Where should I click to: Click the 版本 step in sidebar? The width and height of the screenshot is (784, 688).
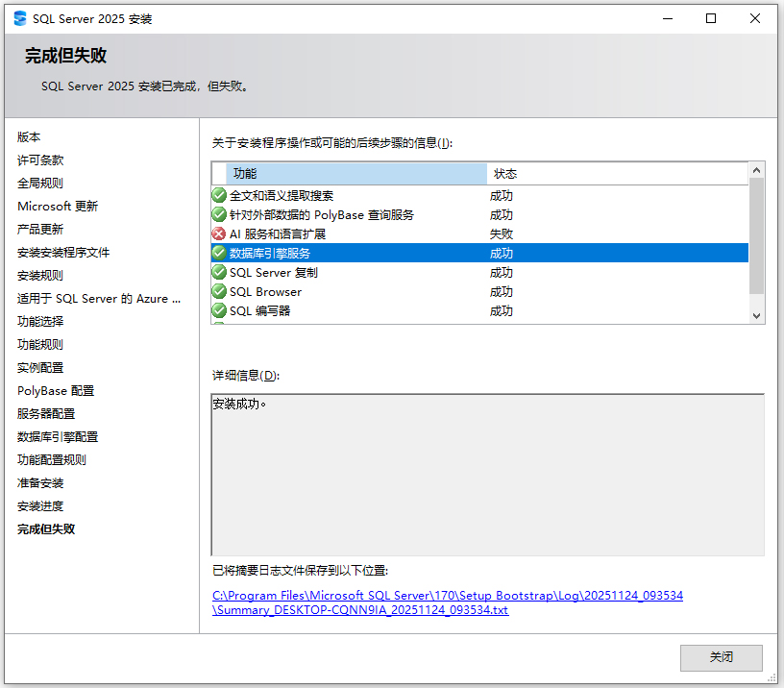[x=29, y=137]
